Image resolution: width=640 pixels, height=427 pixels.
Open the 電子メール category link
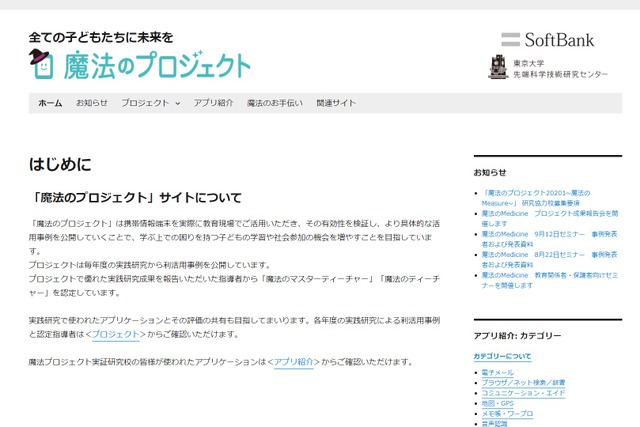pyautogui.click(x=498, y=373)
